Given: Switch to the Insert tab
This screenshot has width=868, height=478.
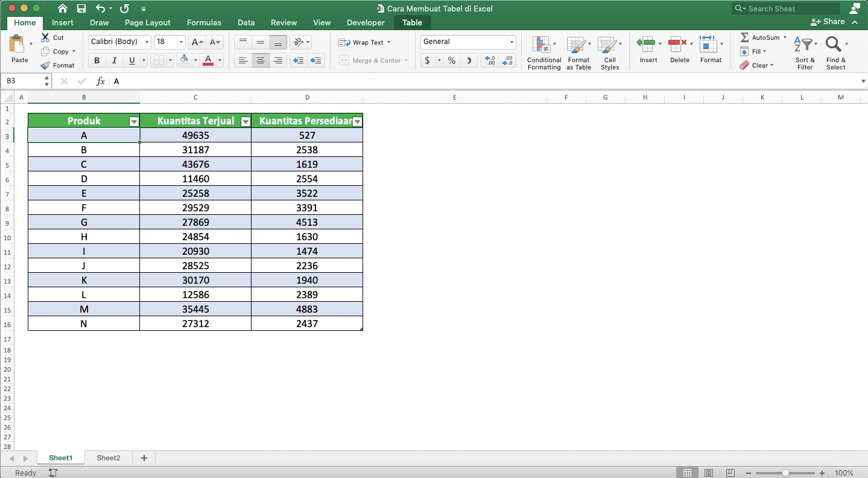Looking at the screenshot, I should coord(63,23).
